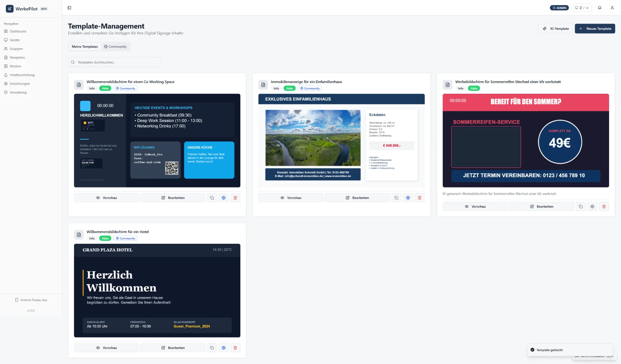Screen dimensions: 621x364
Task: Click the WerbePilot logo
Action: tap(10, 9)
